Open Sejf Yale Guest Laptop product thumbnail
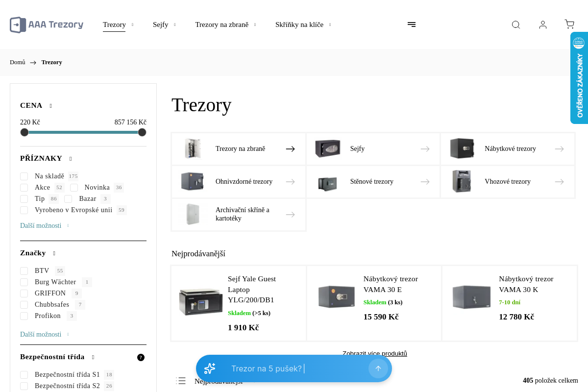Screen dimensions: 588x392 (201, 302)
